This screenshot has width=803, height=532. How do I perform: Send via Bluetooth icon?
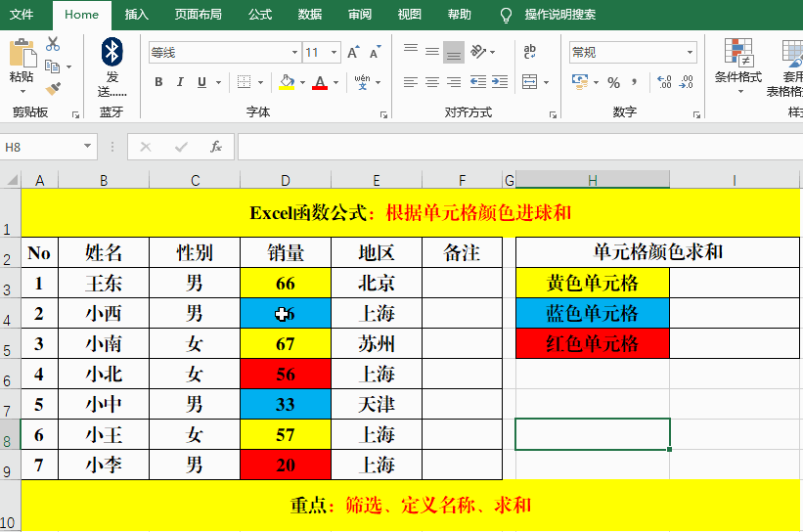point(112,52)
